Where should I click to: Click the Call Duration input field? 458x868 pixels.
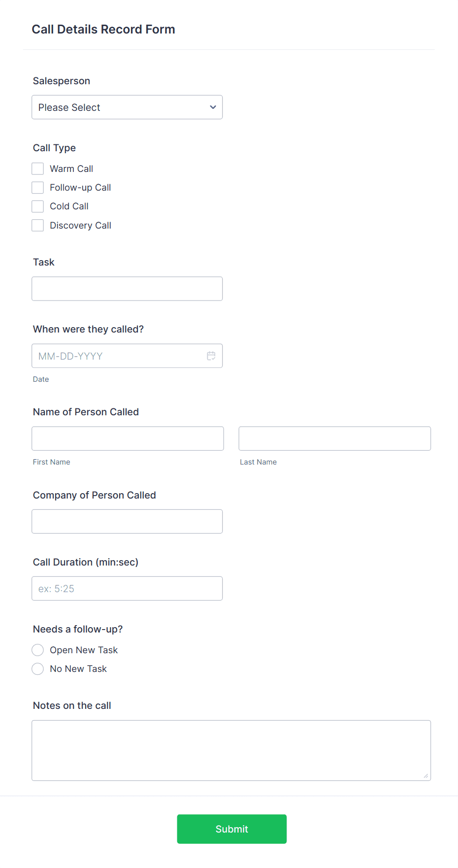click(127, 588)
